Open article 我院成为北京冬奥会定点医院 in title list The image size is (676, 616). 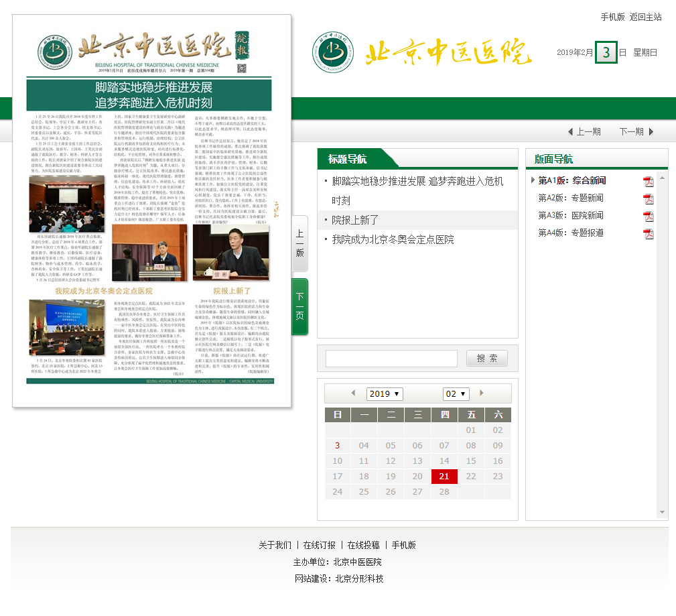(393, 239)
